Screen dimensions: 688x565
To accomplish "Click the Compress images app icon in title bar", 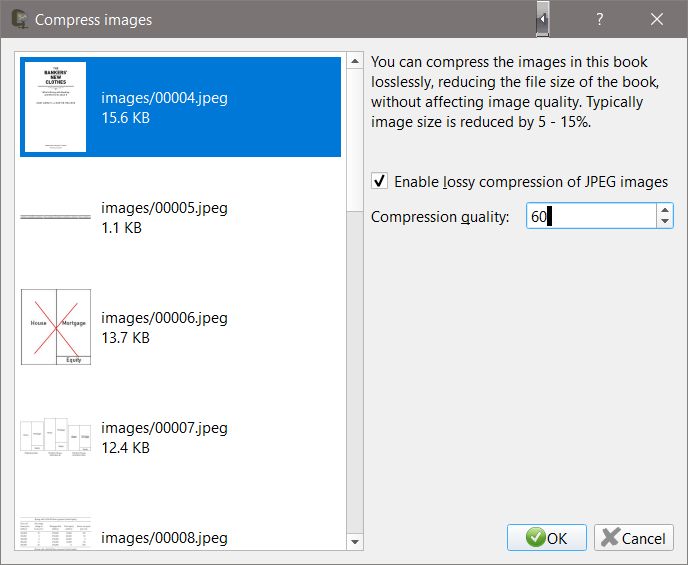I will (x=19, y=19).
